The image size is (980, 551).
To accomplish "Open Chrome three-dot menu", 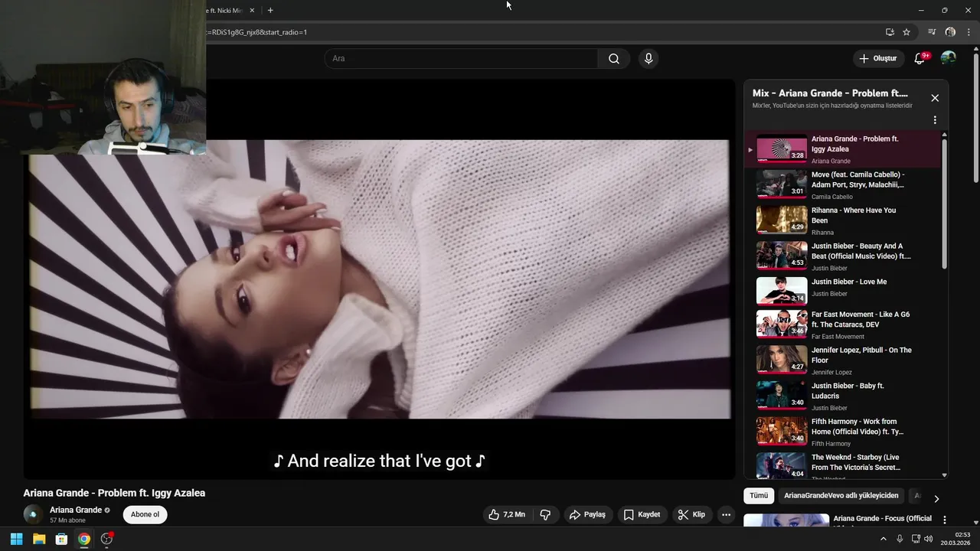I will click(x=969, y=32).
